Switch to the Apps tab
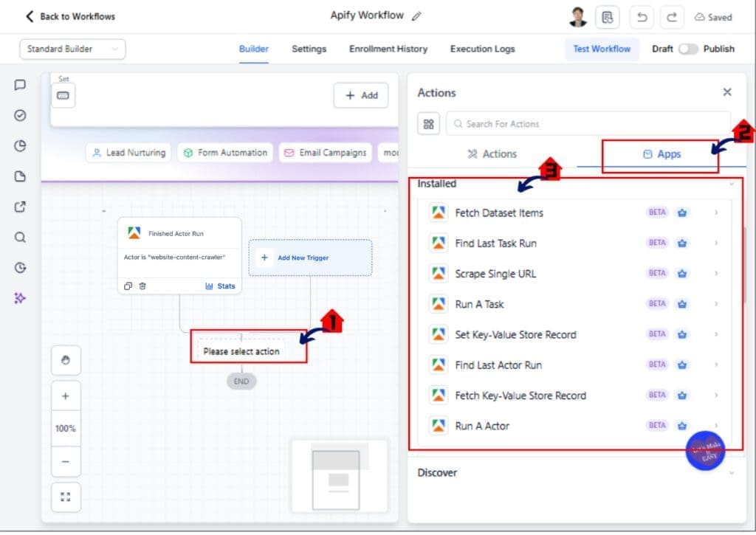Image resolution: width=756 pixels, height=535 pixels. 661,154
